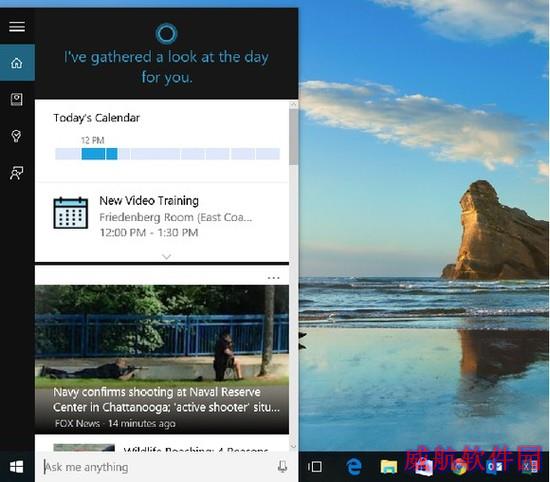This screenshot has height=482, width=550.
Task: Open the news card three-dot menu
Action: 273,278
